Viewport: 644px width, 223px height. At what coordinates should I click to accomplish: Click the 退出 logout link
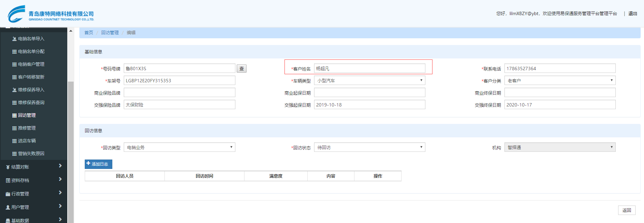coord(633,13)
